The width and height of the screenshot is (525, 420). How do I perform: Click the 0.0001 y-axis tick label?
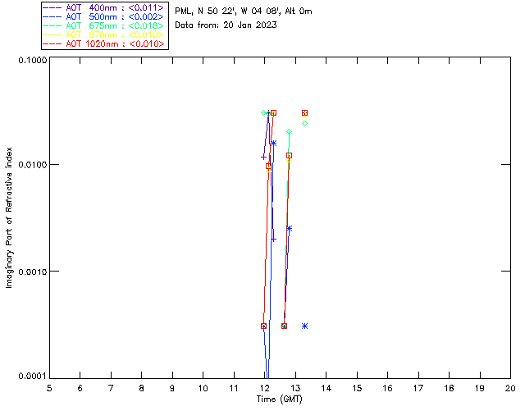coord(33,377)
